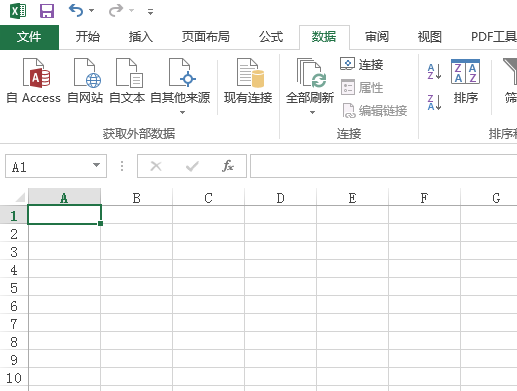
Task: Select row 1 header
Action: click(x=14, y=215)
